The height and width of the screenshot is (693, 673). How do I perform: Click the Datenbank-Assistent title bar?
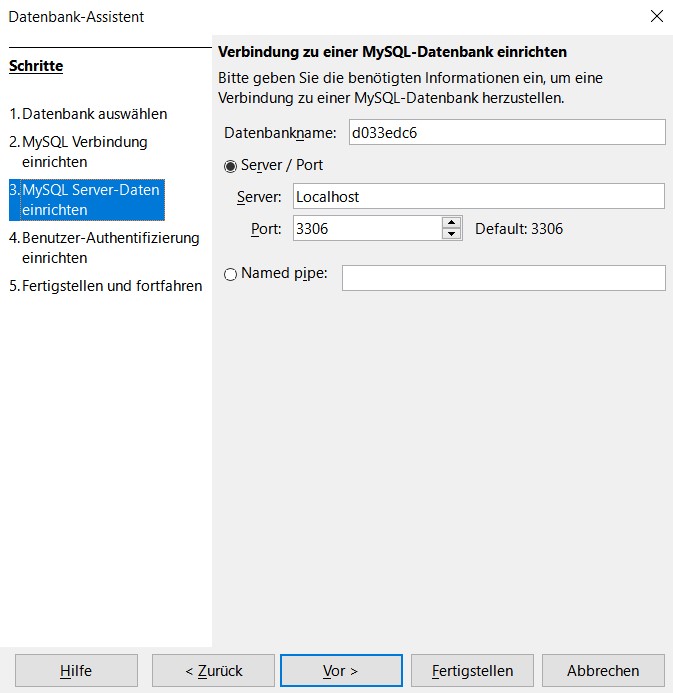300,16
